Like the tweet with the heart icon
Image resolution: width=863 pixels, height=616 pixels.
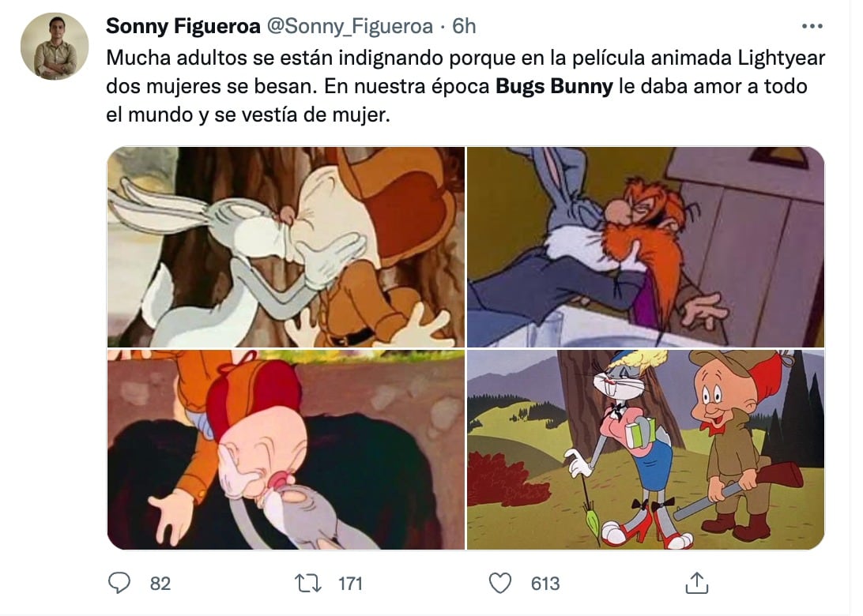tap(500, 583)
